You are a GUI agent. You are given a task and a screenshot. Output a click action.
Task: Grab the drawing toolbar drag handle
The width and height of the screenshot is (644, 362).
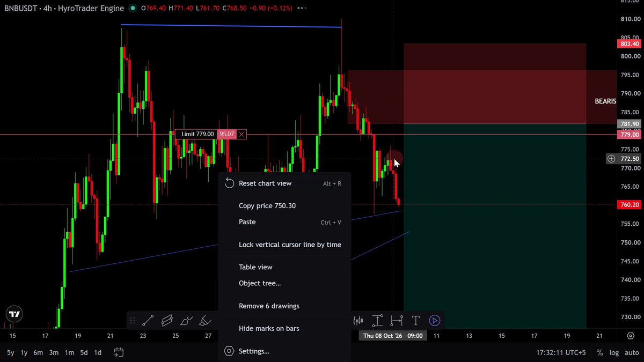click(x=132, y=321)
